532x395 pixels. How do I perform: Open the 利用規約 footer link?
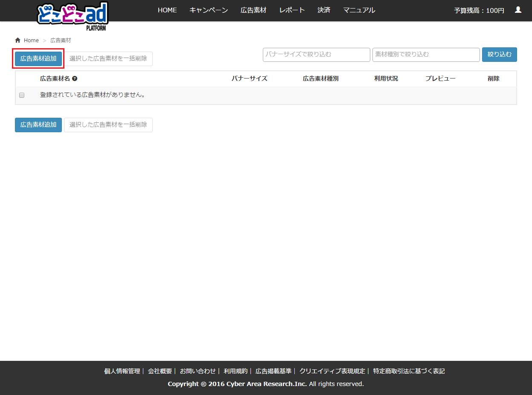tap(235, 371)
